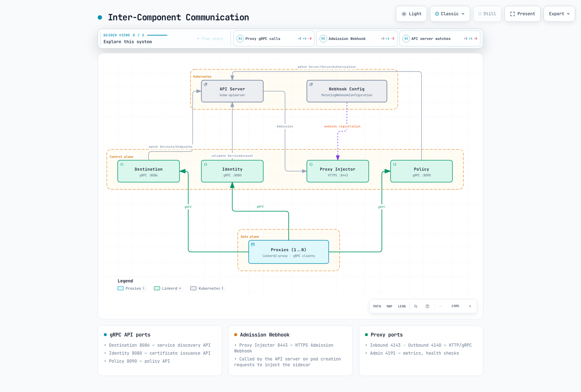Click the 'Data plane' group label
The height and width of the screenshot is (392, 581).
point(250,237)
